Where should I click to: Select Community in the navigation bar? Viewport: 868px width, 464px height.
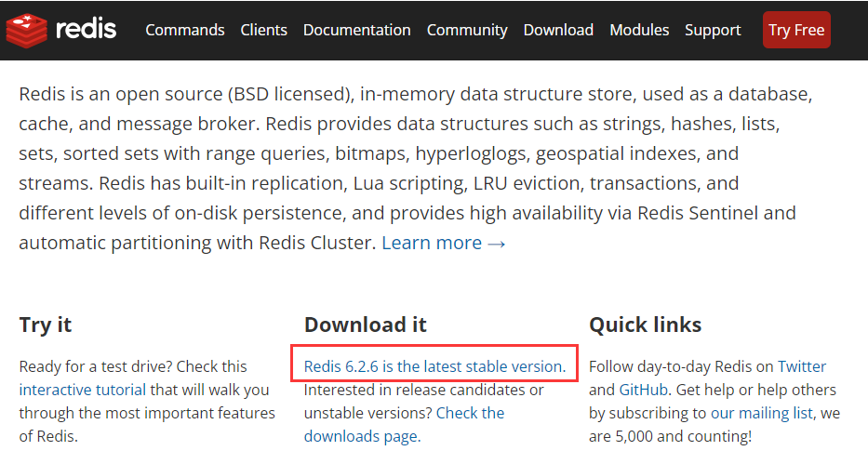pos(467,30)
